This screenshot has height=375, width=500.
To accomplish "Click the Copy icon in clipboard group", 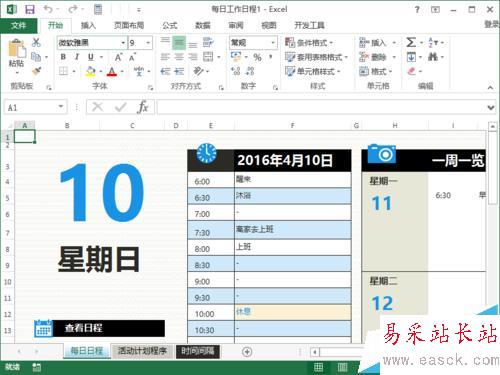I will click(36, 57).
